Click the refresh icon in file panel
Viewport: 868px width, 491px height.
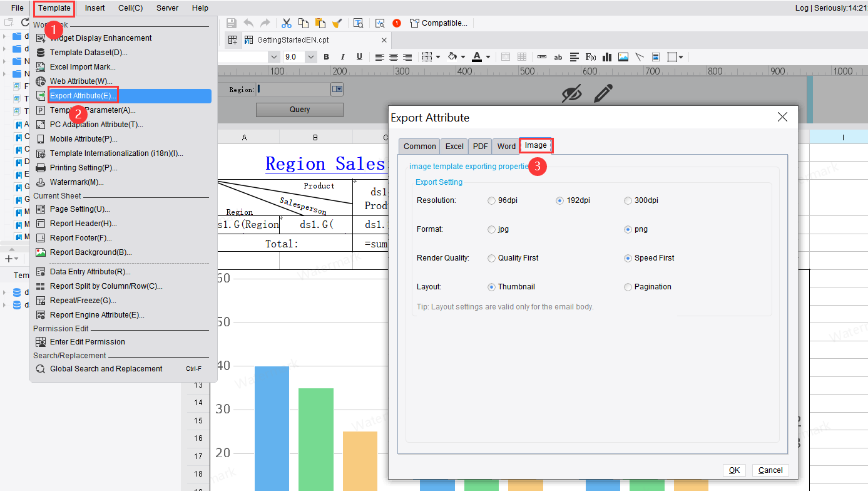pos(26,22)
